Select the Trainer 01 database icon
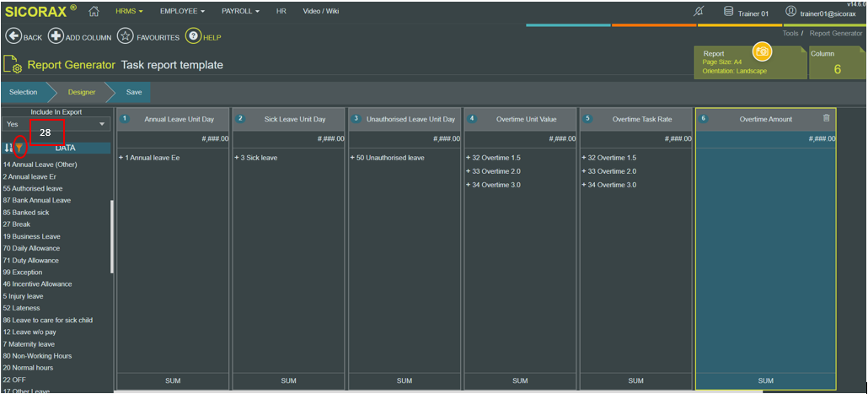Image resolution: width=868 pixels, height=394 pixels. click(x=728, y=12)
